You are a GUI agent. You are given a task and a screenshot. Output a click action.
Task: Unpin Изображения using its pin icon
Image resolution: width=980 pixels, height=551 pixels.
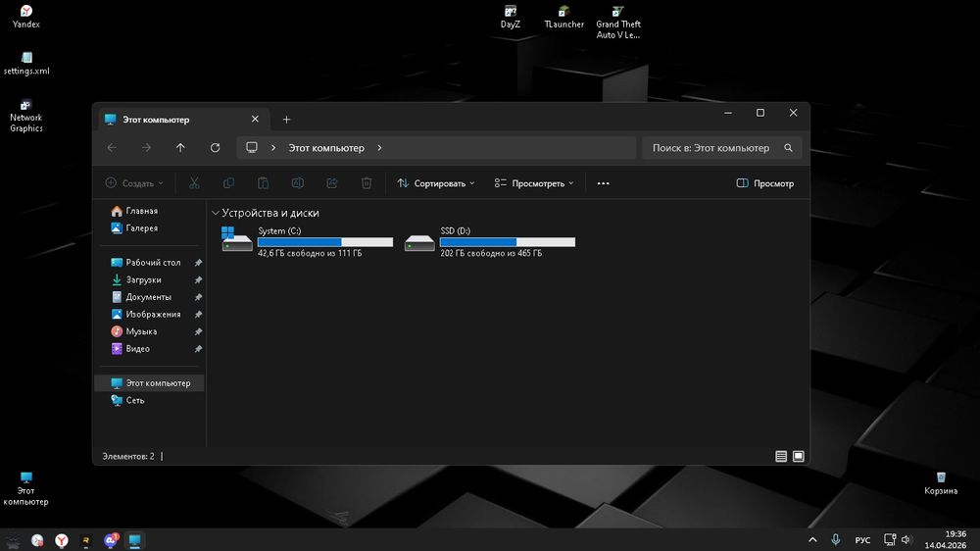[x=198, y=314]
